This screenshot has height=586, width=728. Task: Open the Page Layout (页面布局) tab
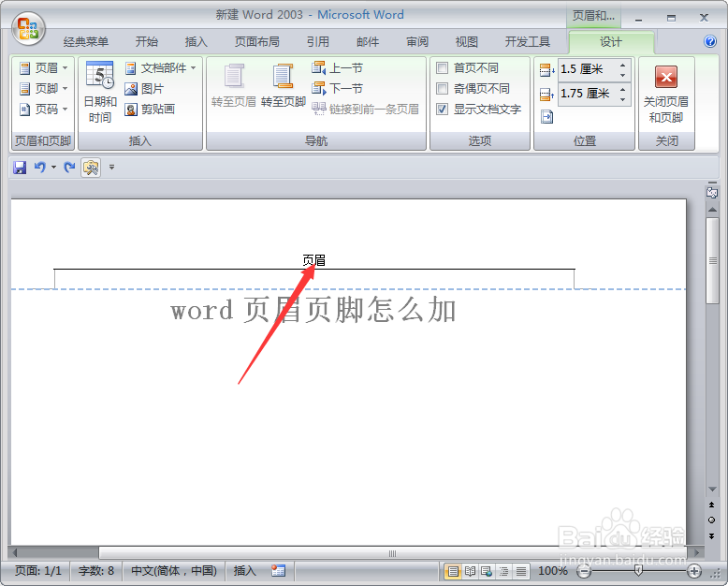256,42
